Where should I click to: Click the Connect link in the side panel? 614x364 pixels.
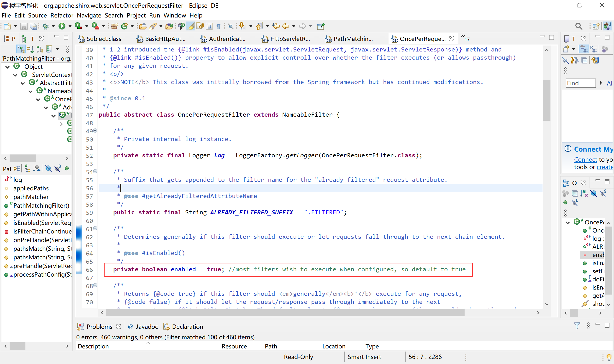[x=586, y=159]
